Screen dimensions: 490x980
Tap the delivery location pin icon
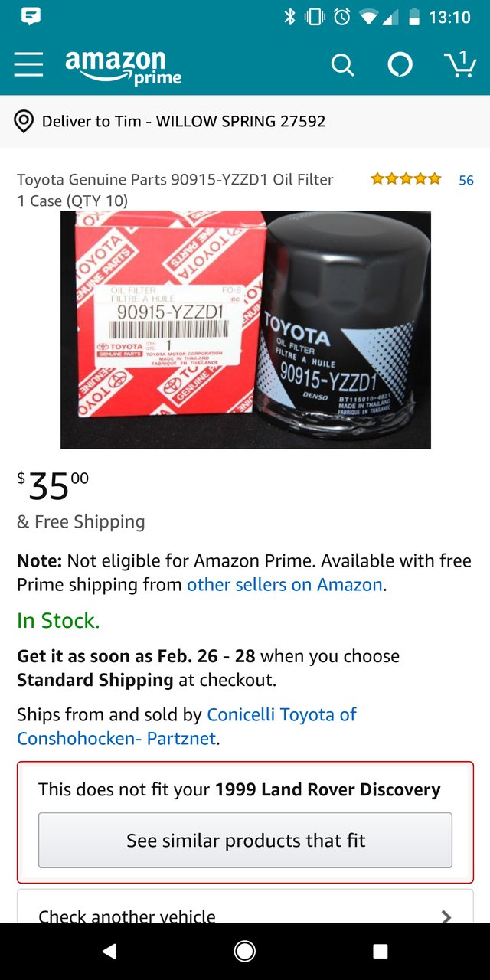pyautogui.click(x=24, y=121)
